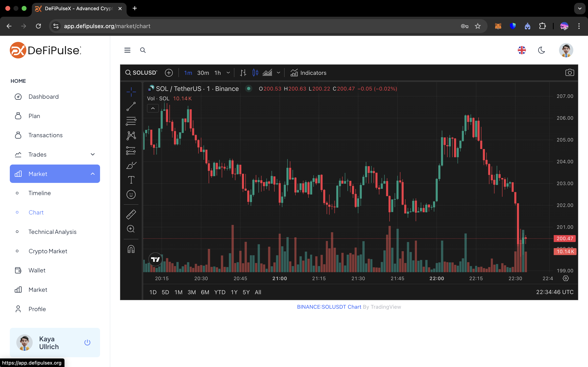Choose the text annotation tool
This screenshot has height=367, width=588.
(x=131, y=180)
